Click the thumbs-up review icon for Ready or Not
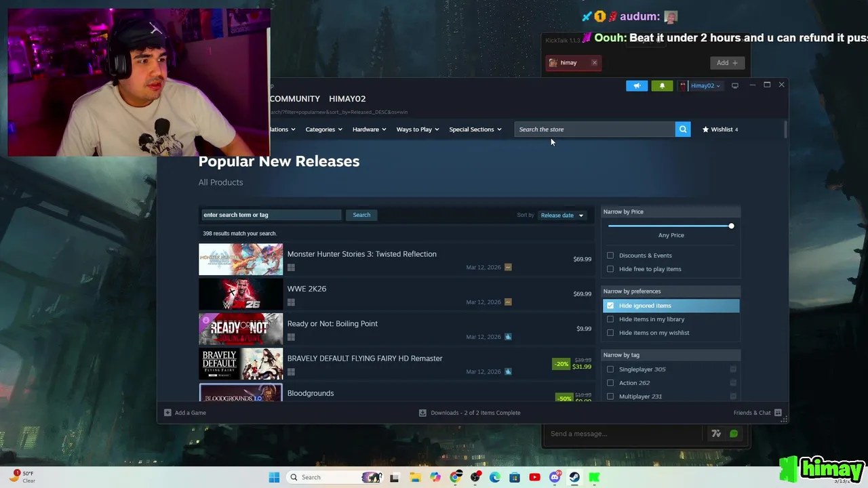Screen dimensions: 868x488 click(x=508, y=337)
